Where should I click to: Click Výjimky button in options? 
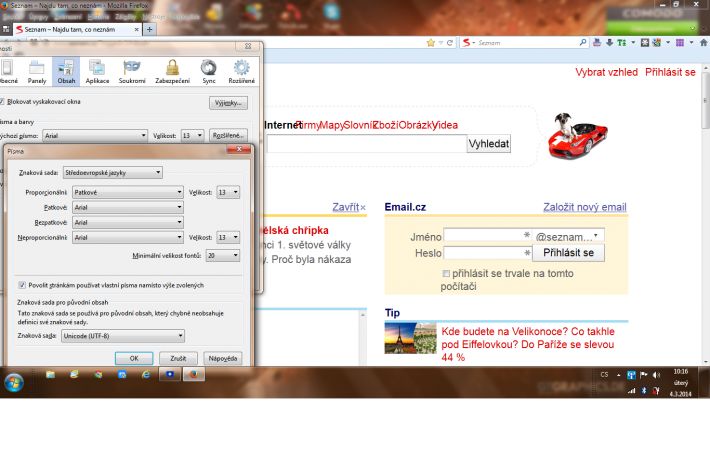click(x=228, y=103)
